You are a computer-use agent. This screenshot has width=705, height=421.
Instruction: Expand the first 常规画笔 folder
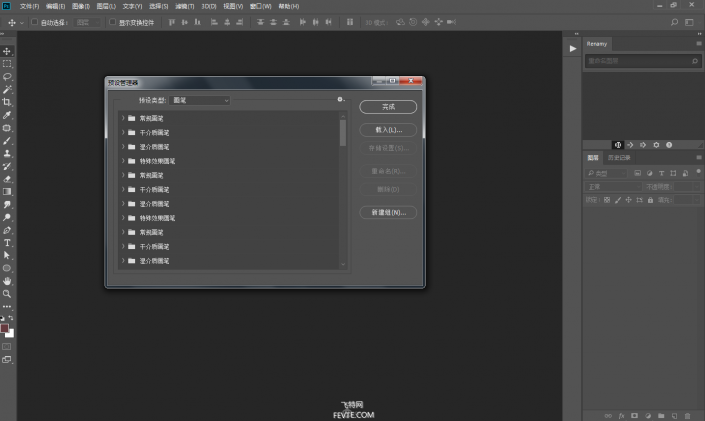pos(123,118)
